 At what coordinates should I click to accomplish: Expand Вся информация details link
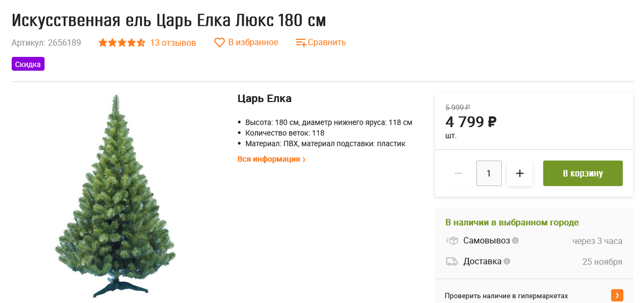coord(272,159)
